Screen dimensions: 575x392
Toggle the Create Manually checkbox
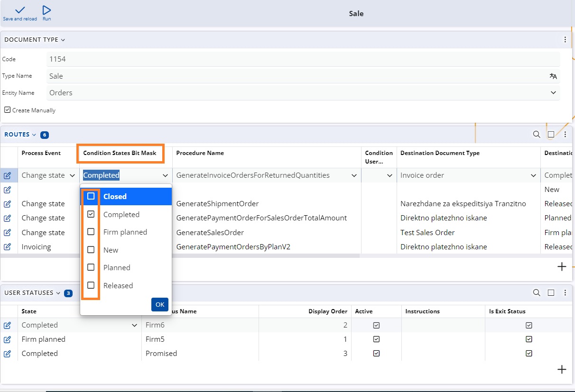[7, 110]
